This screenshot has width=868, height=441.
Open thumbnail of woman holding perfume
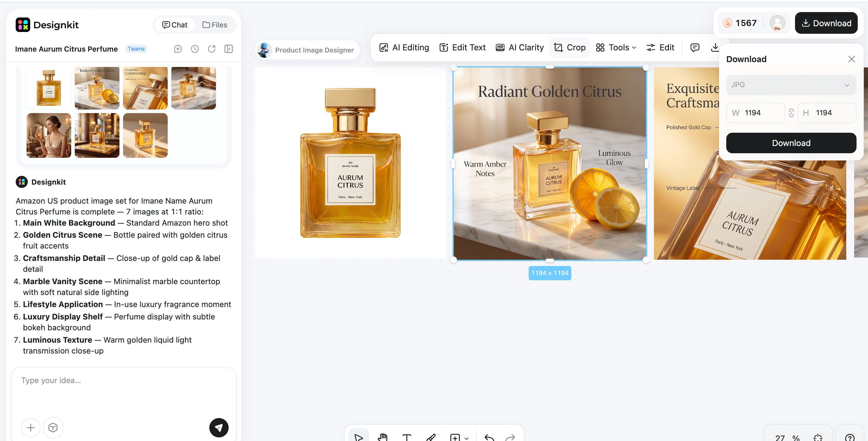pyautogui.click(x=49, y=135)
